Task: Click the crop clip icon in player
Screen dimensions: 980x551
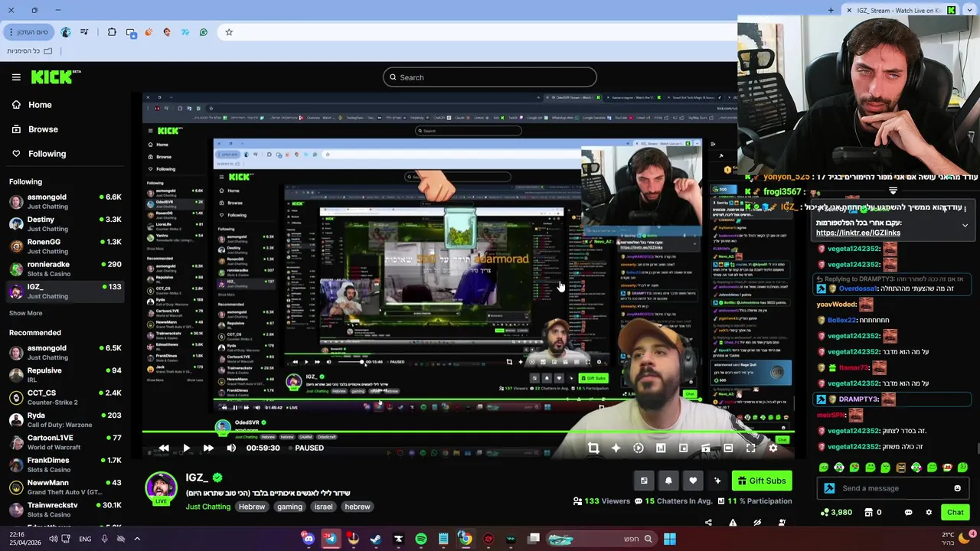Action: 593,448
